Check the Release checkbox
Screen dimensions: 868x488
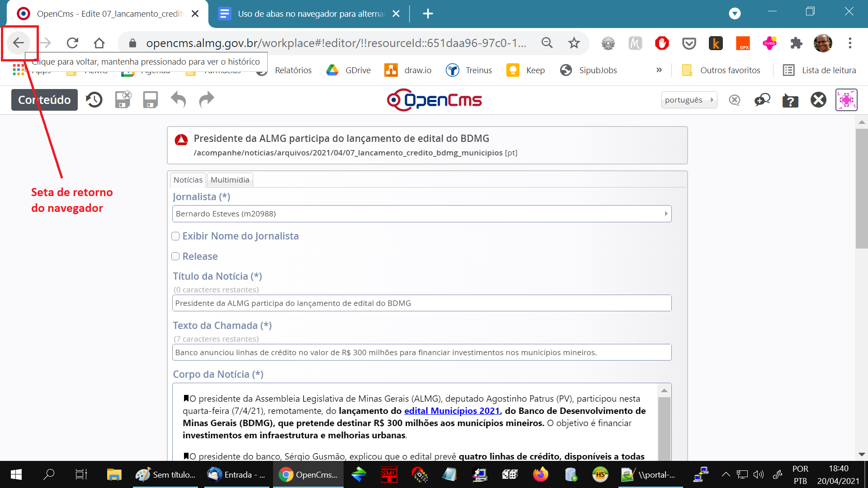pyautogui.click(x=176, y=257)
